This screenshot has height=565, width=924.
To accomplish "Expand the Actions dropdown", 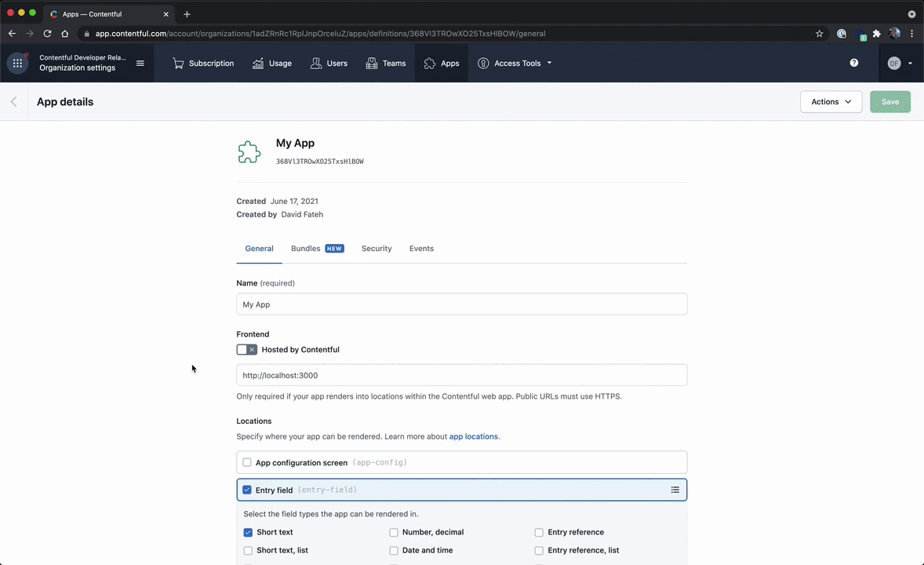I will coord(831,102).
